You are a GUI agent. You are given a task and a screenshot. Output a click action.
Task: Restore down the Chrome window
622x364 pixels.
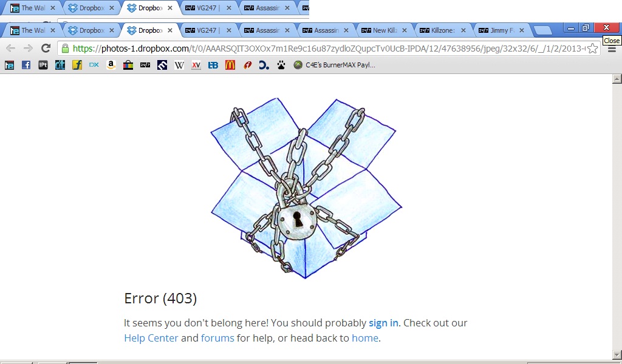[586, 28]
